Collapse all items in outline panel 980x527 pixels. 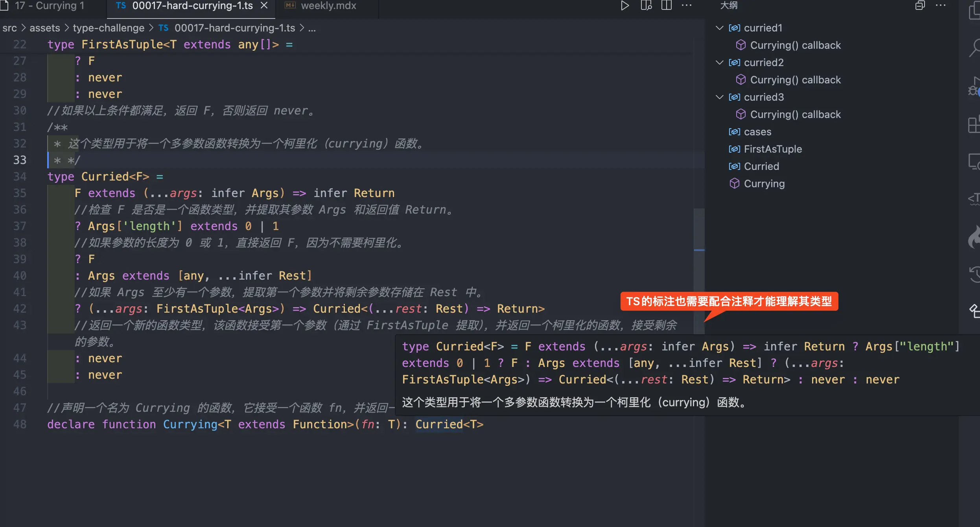(920, 6)
